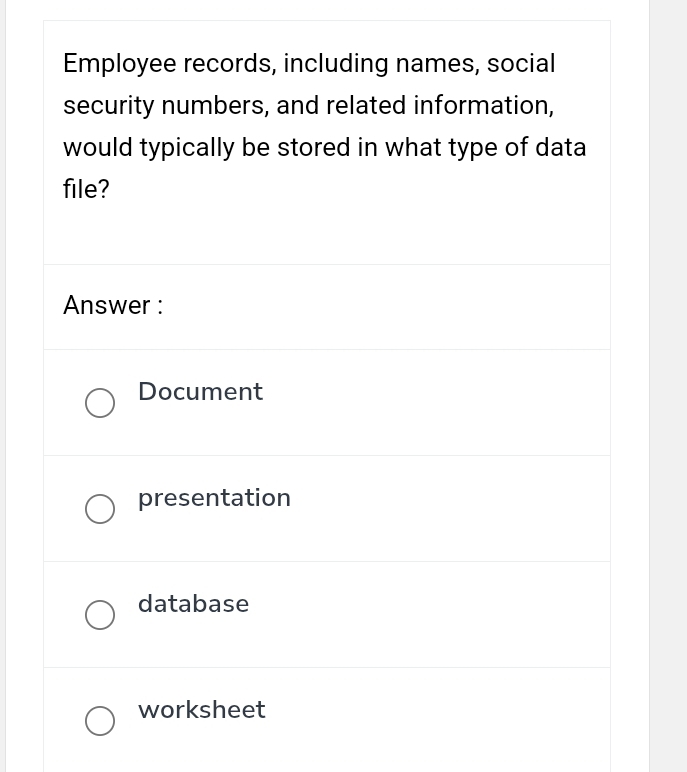Pick the worksheet radio button
Image resolution: width=687 pixels, height=772 pixels.
100,721
